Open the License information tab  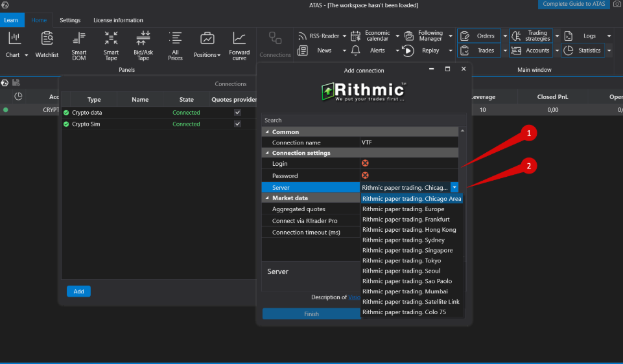pyautogui.click(x=118, y=20)
